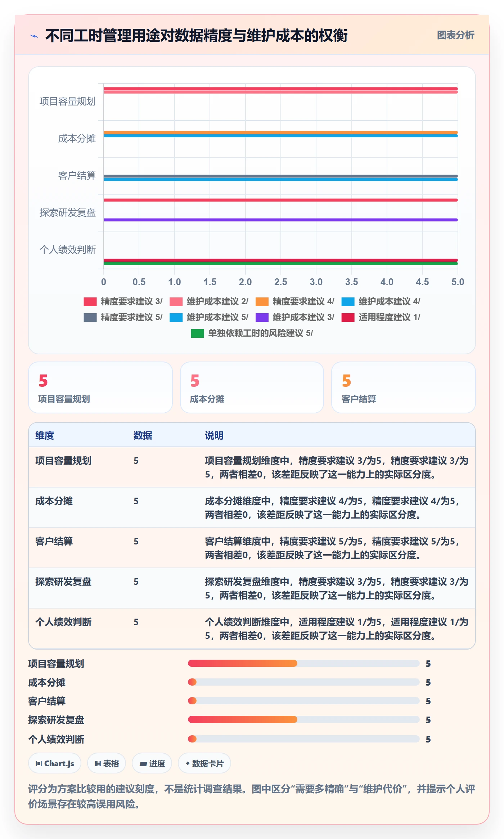504x839 pixels.
Task: Click the 维度 column header
Action: tap(45, 435)
